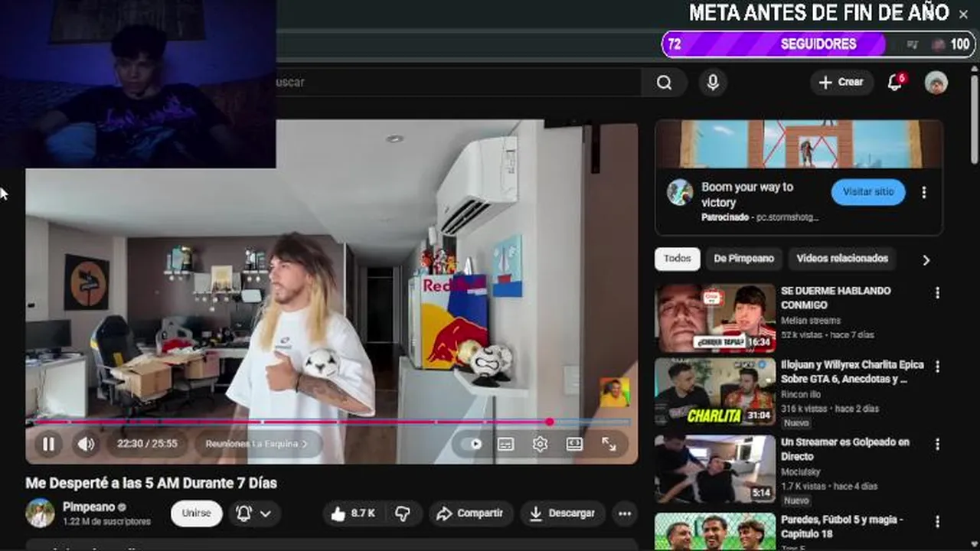This screenshot has height=551, width=980.
Task: Click title SE DUERME HABLANDO CONMIGO
Action: click(836, 298)
